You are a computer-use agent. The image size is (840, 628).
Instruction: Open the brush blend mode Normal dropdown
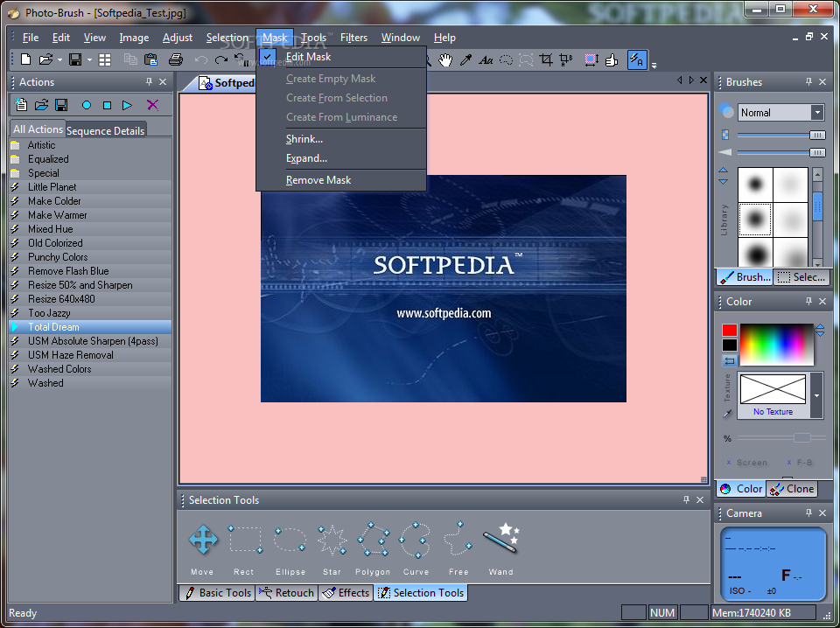(817, 113)
